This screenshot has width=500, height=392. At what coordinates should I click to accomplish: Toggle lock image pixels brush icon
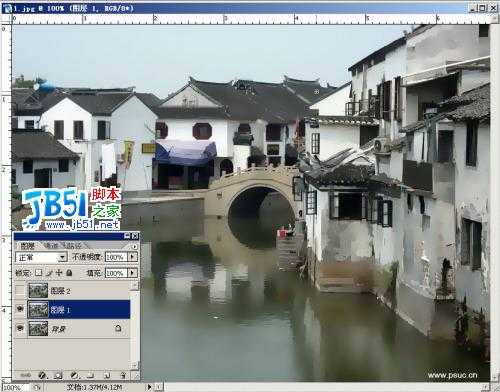[49, 273]
